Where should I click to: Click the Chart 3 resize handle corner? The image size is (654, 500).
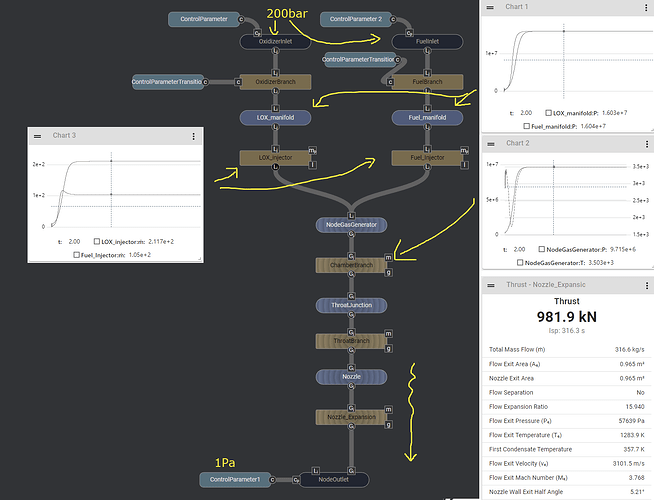(x=200, y=261)
